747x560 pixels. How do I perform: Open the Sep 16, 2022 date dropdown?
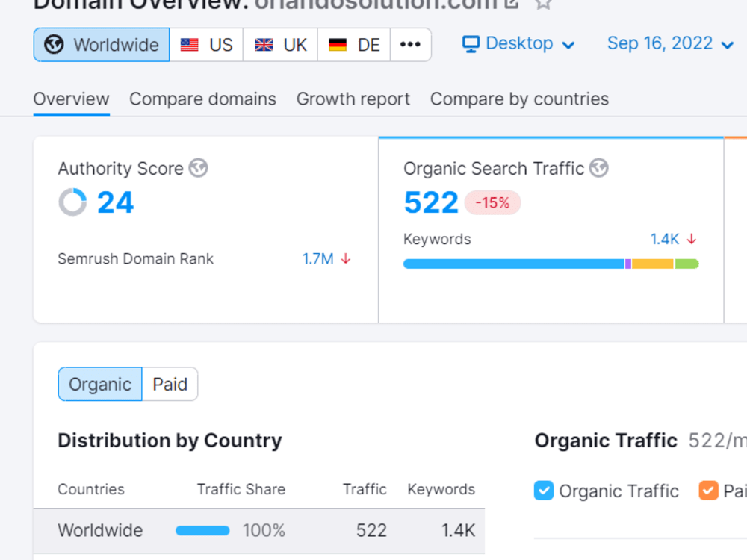670,44
